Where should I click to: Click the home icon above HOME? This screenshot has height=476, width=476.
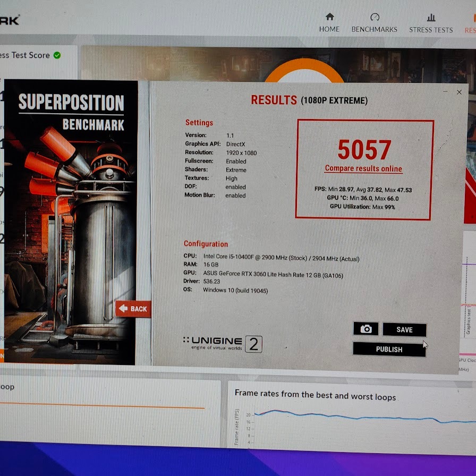(x=330, y=16)
